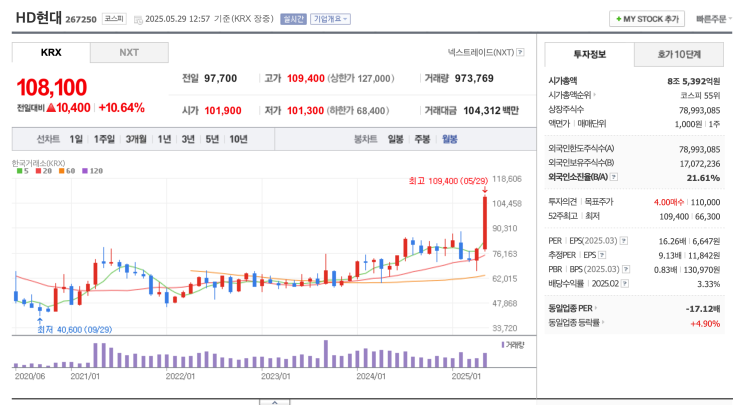
Task: Show the 3개월 line chart
Action: 136,139
